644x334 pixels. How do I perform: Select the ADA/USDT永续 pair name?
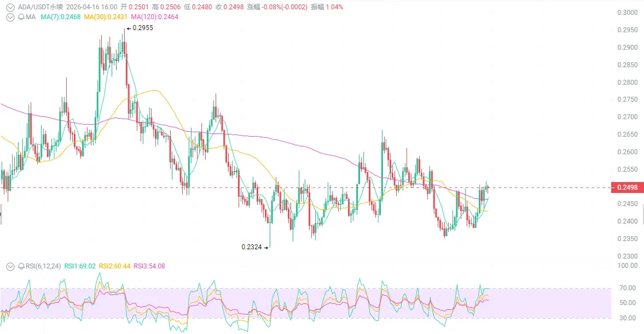pyautogui.click(x=40, y=7)
